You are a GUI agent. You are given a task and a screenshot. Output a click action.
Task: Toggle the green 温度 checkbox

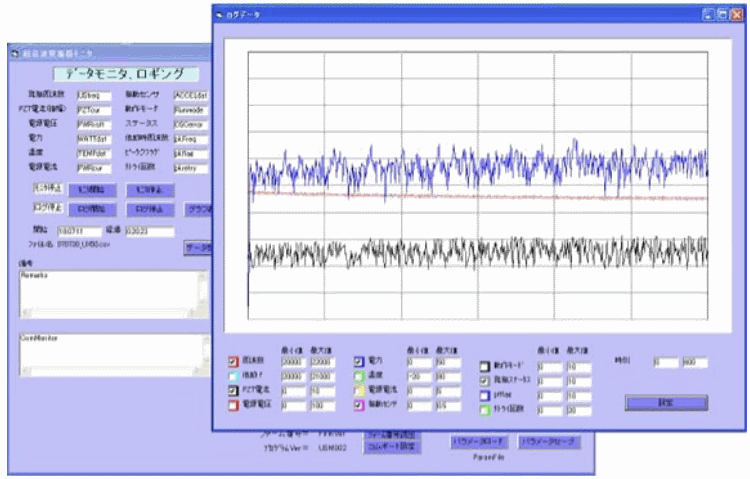tap(359, 376)
